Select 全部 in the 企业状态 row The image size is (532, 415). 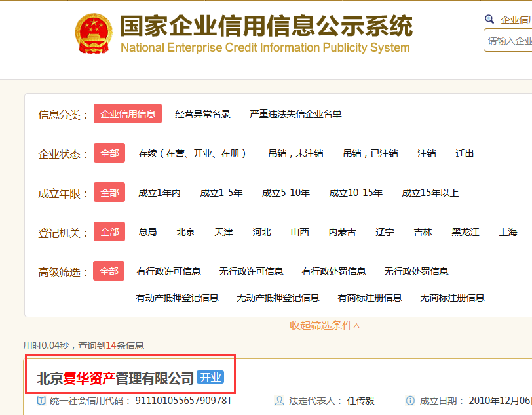click(x=109, y=153)
